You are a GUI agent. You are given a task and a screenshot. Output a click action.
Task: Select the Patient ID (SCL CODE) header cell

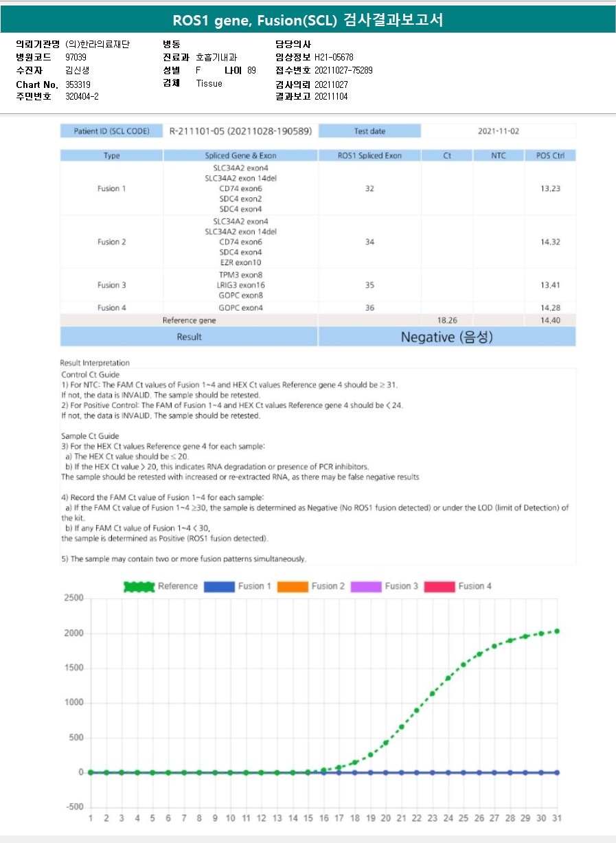click(111, 131)
